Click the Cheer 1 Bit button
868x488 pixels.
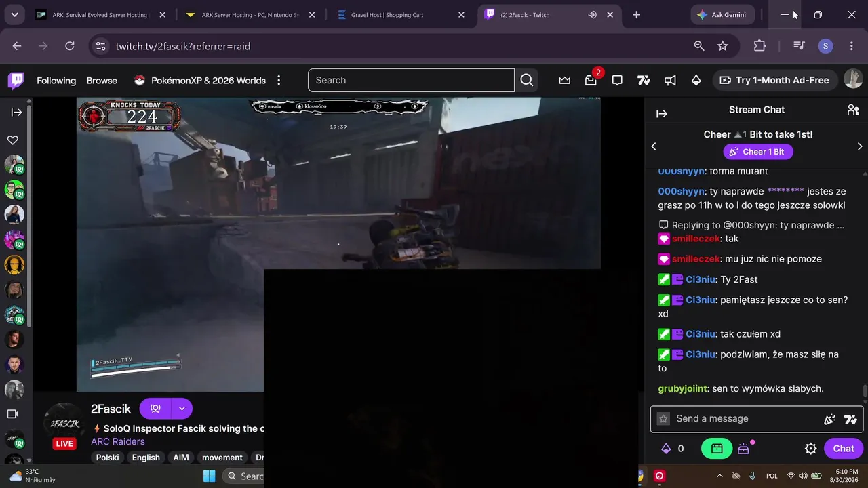coord(757,152)
